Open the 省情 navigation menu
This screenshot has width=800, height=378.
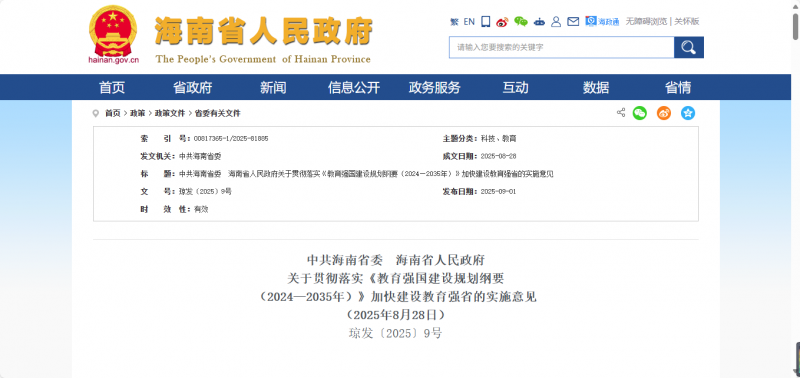click(x=678, y=88)
